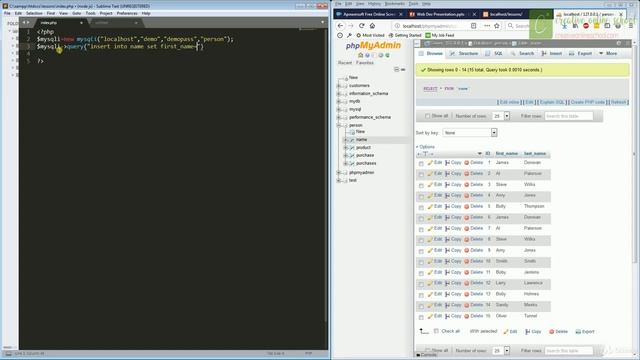Click the Refresh link
This screenshot has height=360, width=640.
[618, 102]
